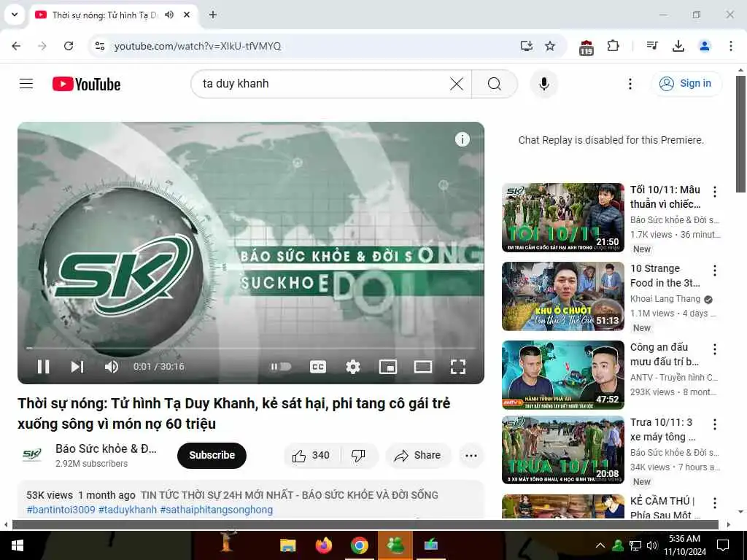747x560 pixels.
Task: Open Firefox from the taskbar
Action: click(x=323, y=545)
